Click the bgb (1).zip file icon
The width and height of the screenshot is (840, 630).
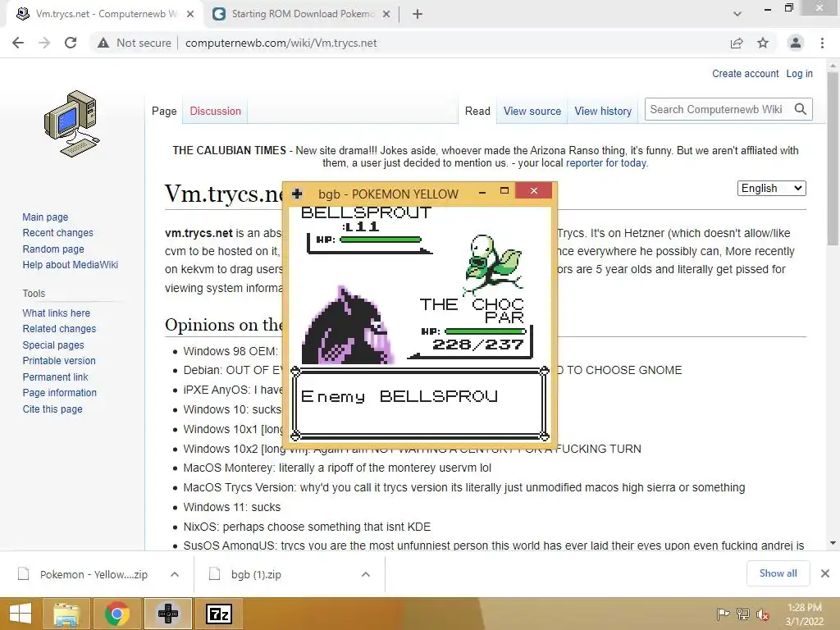pos(214,573)
